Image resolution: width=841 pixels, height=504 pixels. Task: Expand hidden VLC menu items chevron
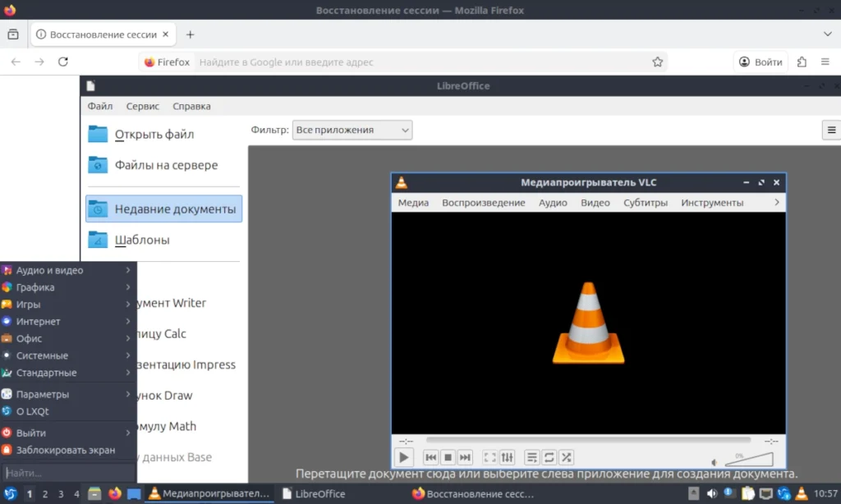[777, 202]
